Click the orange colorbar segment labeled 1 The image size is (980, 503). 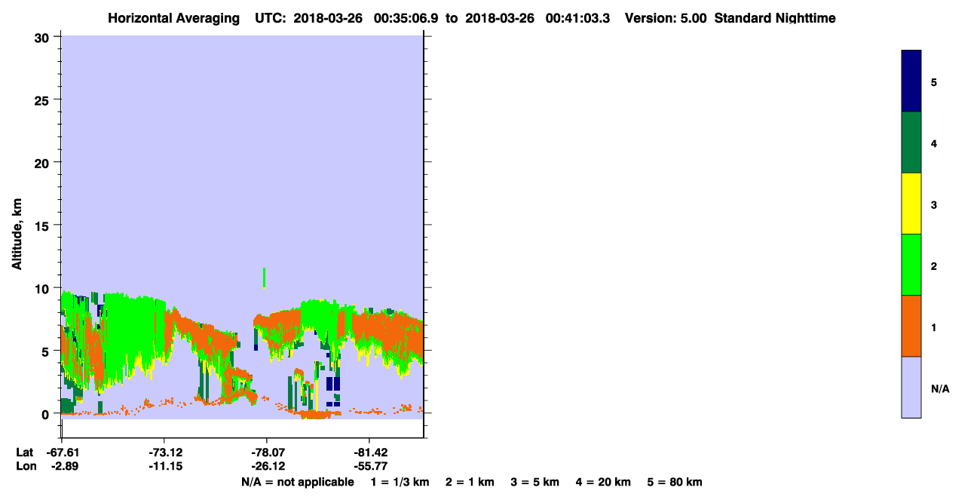[x=911, y=326]
